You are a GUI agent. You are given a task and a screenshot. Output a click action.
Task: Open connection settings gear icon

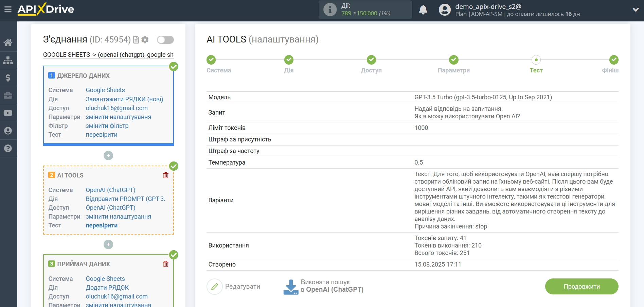pyautogui.click(x=145, y=40)
